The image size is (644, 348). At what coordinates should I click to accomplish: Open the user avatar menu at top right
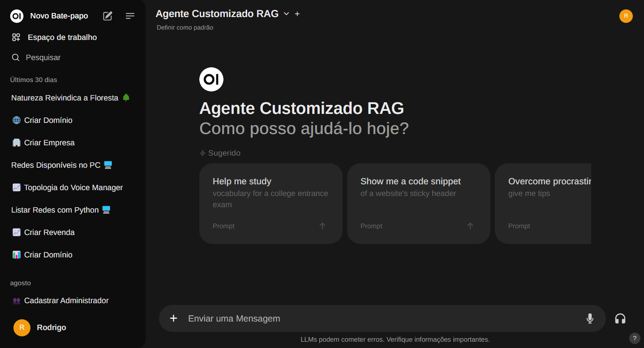[626, 16]
